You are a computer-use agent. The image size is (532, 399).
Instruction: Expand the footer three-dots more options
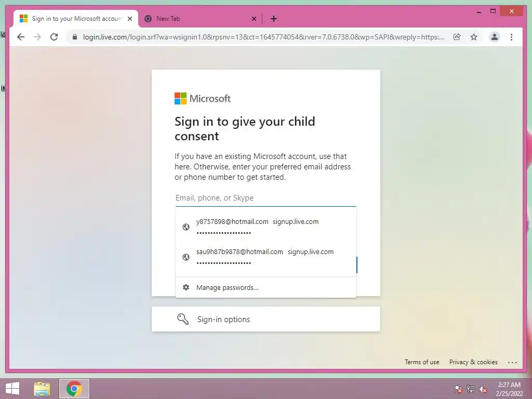pyautogui.click(x=512, y=362)
